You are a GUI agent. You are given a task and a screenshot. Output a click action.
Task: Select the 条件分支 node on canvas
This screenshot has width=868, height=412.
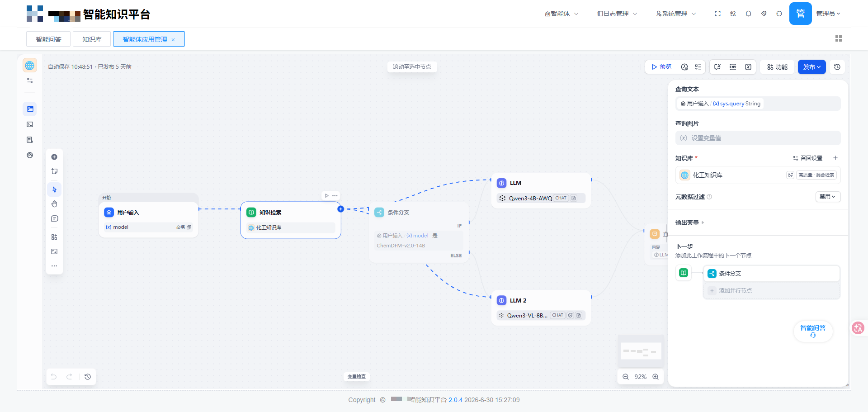(x=419, y=232)
